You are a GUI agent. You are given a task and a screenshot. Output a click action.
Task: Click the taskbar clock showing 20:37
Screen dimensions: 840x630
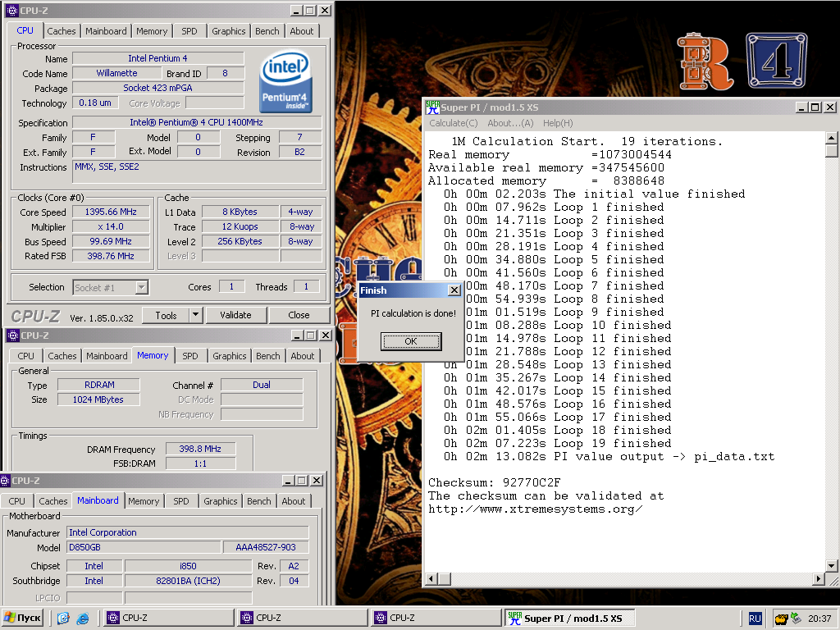click(819, 619)
